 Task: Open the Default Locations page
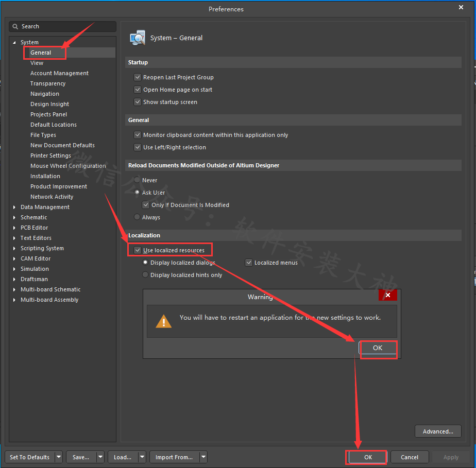tap(54, 125)
